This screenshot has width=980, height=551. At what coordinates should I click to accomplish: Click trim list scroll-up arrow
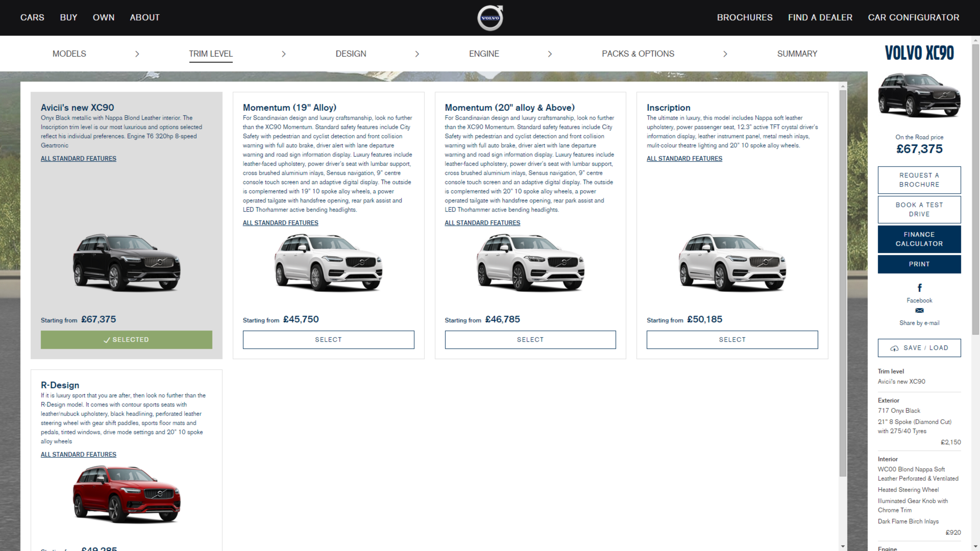point(843,86)
